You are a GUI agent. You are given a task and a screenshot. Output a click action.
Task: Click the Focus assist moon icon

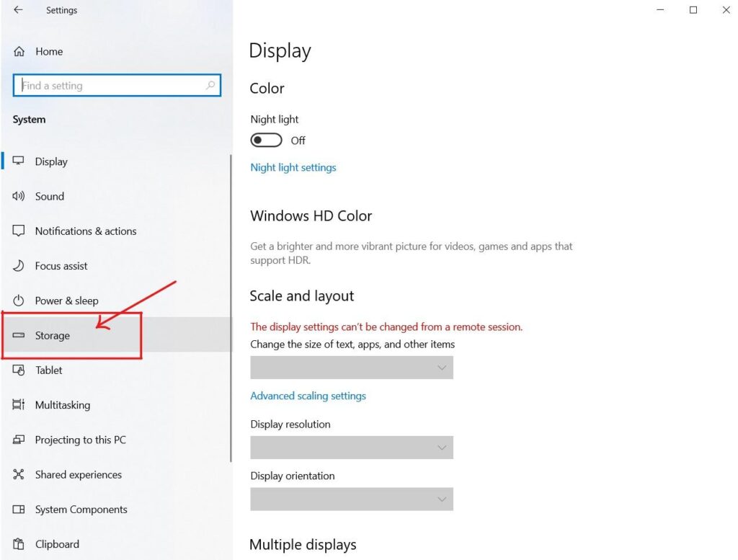pos(18,265)
